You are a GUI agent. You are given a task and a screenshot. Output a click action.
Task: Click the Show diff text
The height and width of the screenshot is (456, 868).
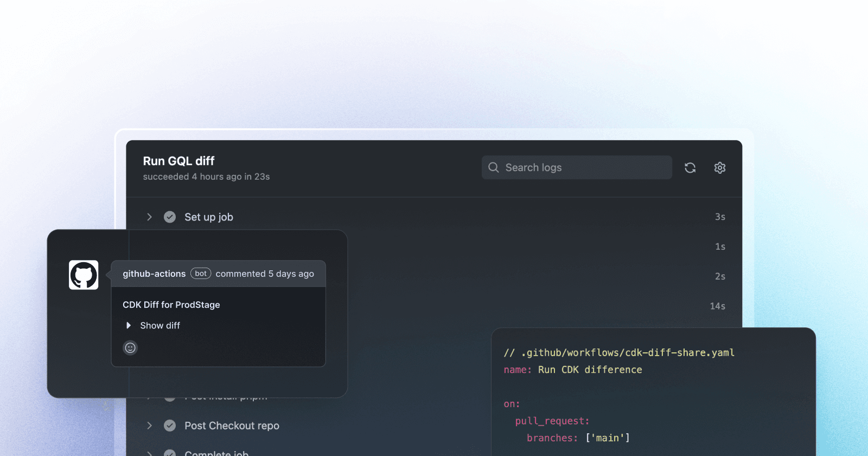click(x=160, y=326)
